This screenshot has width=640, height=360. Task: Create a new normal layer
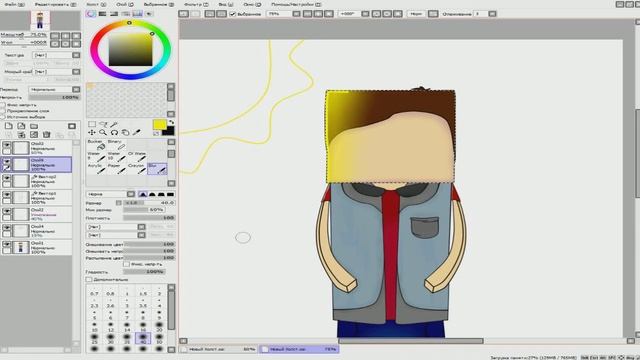(x=9, y=126)
